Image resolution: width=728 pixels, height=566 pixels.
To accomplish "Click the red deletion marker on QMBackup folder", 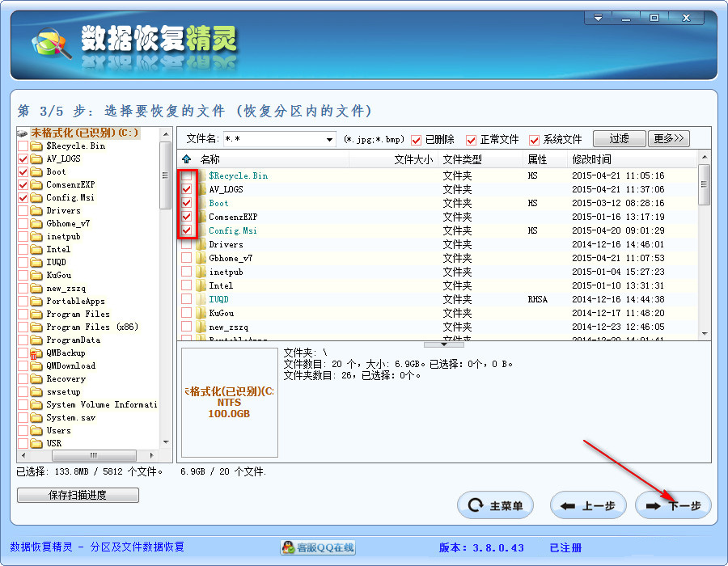I will (x=33, y=355).
